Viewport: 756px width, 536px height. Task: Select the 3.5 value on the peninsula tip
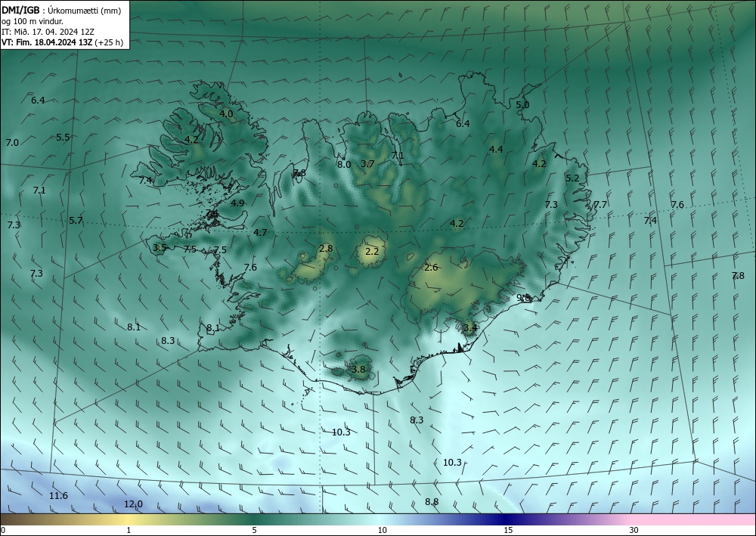tap(160, 248)
